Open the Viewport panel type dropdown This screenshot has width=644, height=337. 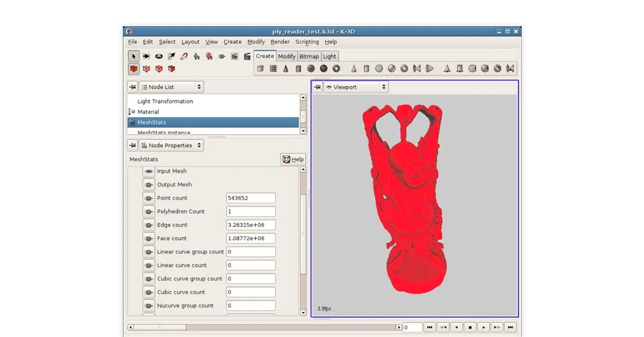(x=355, y=86)
